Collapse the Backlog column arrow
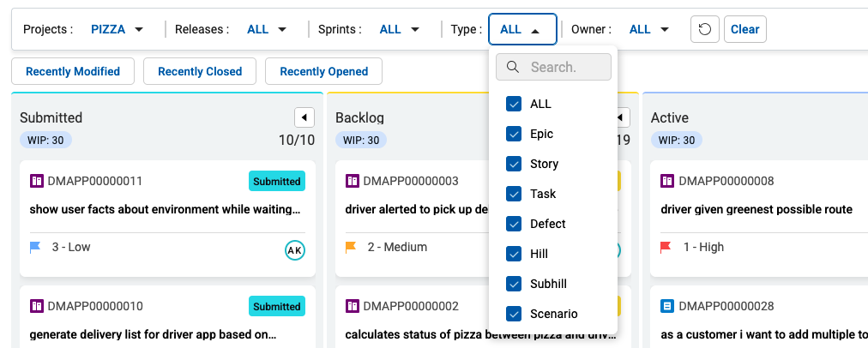The image size is (868, 348). 621,117
